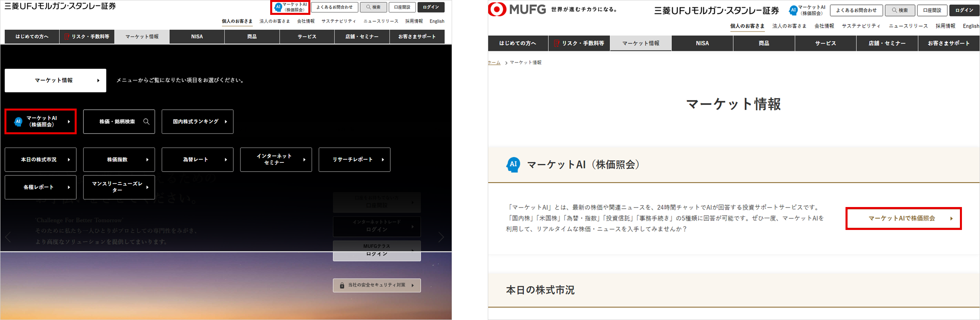Click carousel previous arrow on left edge
Viewport: 980px width, 320px height.
point(8,237)
